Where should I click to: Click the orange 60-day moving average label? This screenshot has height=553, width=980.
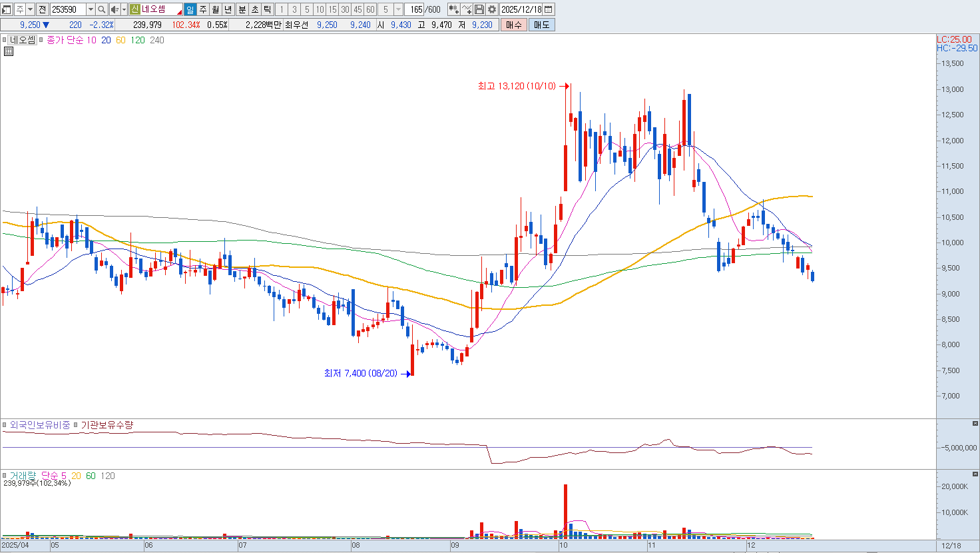pyautogui.click(x=121, y=40)
